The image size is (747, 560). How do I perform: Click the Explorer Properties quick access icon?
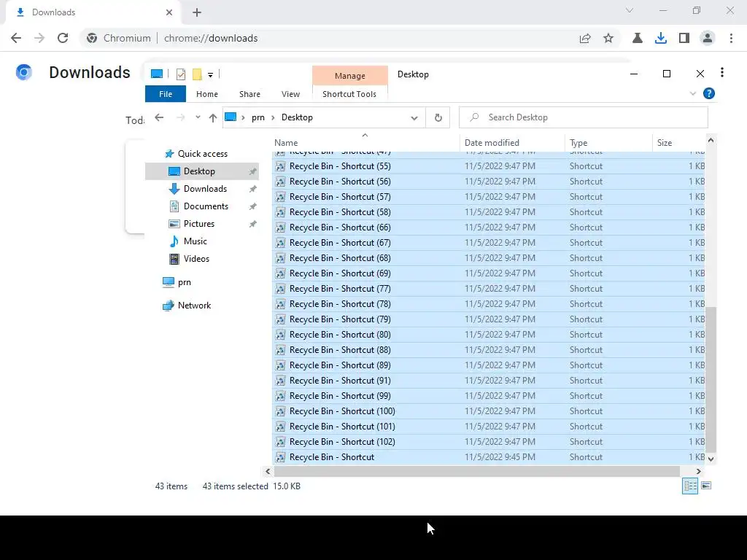point(181,74)
